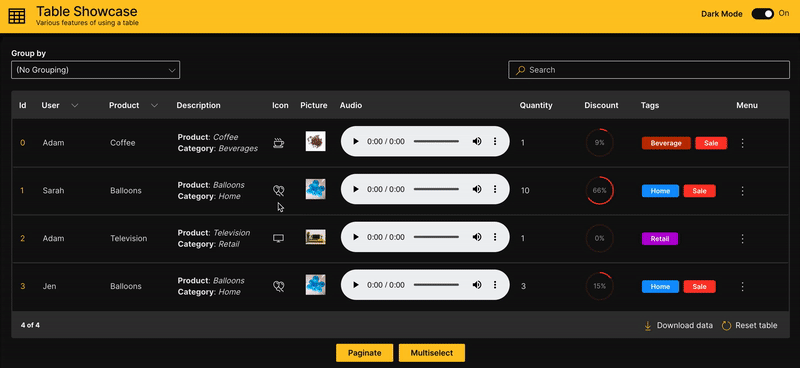Select the Jen user cell
The width and height of the screenshot is (800, 368).
click(x=49, y=286)
